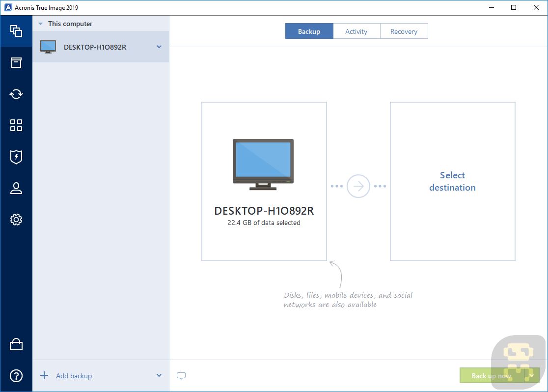
Task: Open Back up now options dropdown arrow
Action: [x=532, y=376]
